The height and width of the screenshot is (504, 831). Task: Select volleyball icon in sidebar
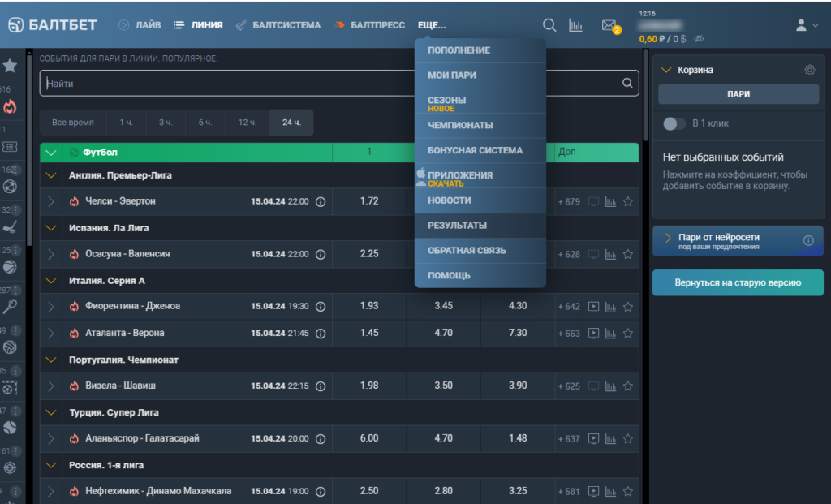10,347
